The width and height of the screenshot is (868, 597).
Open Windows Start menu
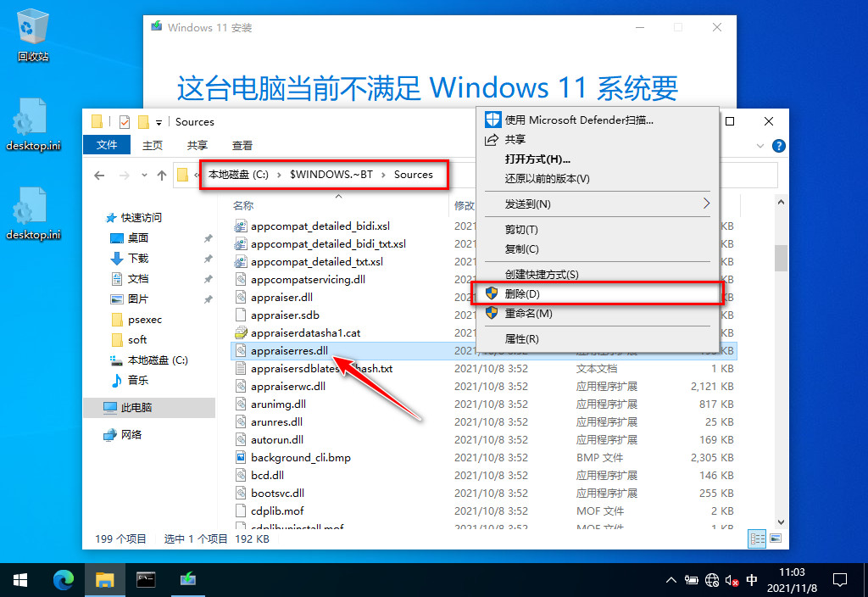(x=20, y=580)
